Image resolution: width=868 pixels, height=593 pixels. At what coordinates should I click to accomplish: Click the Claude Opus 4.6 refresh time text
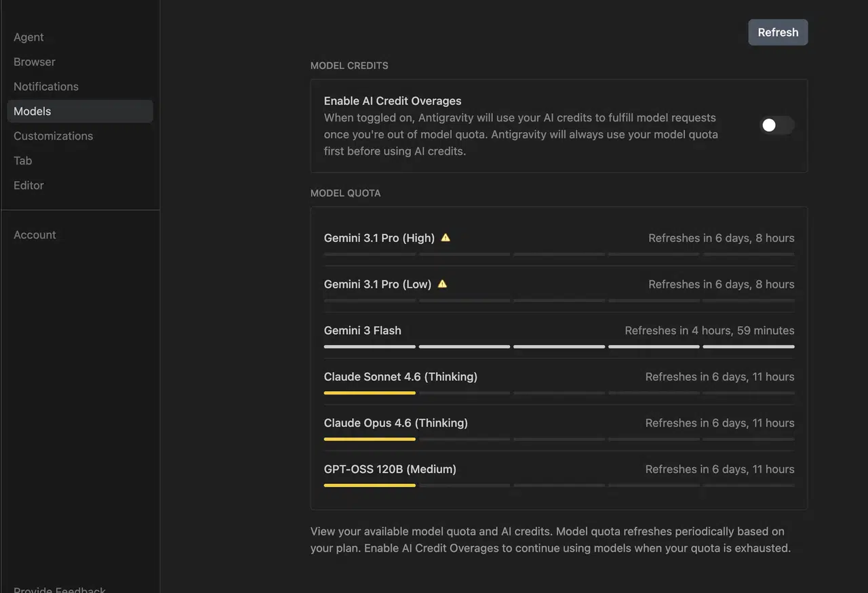(x=719, y=423)
